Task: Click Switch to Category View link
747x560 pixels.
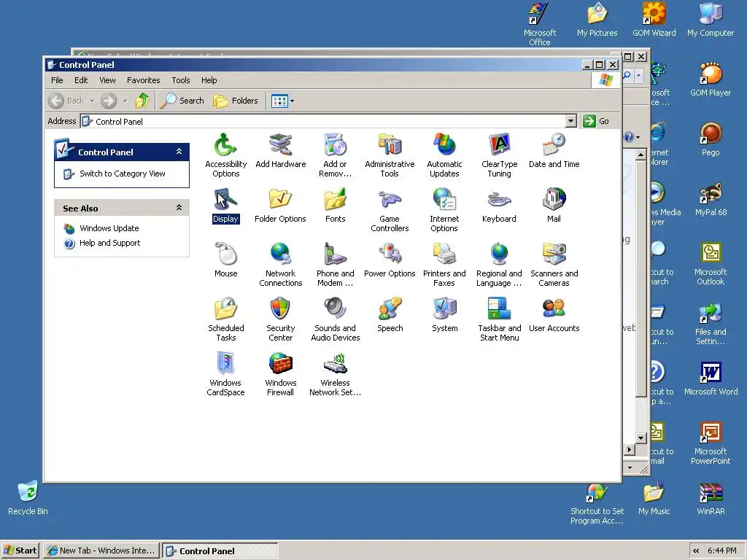Action: coord(123,174)
